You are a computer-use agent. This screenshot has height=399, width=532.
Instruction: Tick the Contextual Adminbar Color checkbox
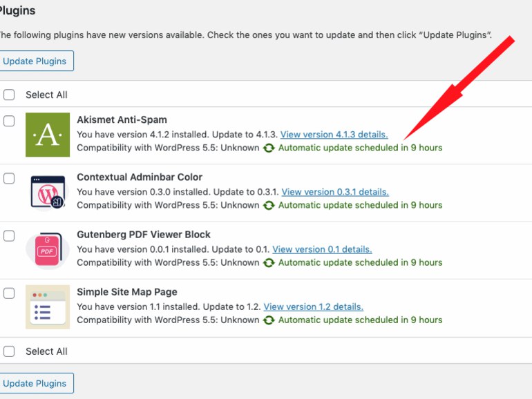[x=9, y=178]
